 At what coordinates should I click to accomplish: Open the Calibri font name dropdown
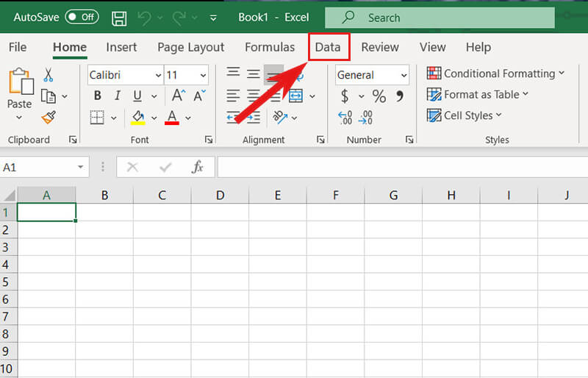(158, 76)
